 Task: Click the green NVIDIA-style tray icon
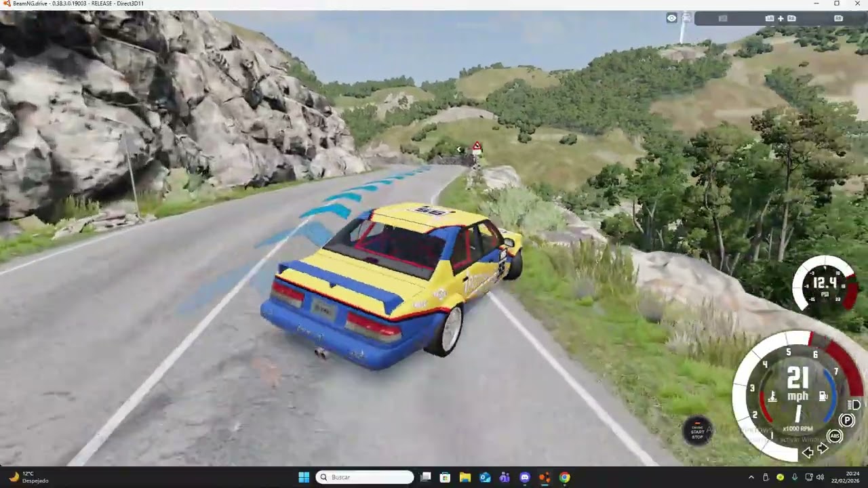780,477
